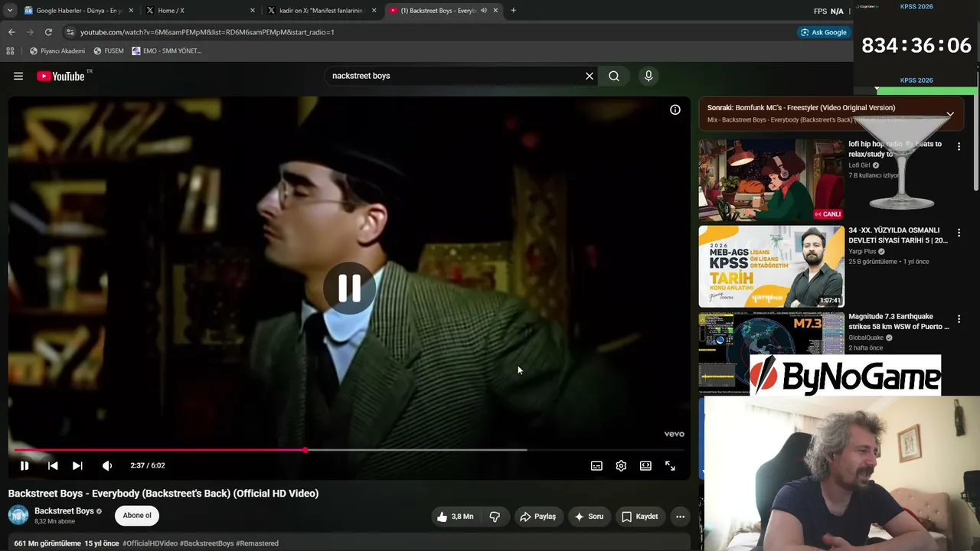Viewport: 980px width, 551px height.
Task: Mute the player volume speaker
Action: (107, 465)
